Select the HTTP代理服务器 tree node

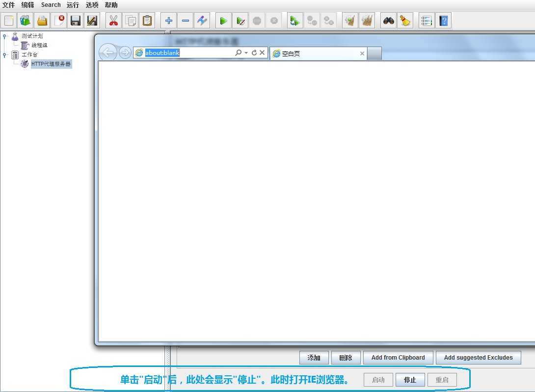(51, 64)
